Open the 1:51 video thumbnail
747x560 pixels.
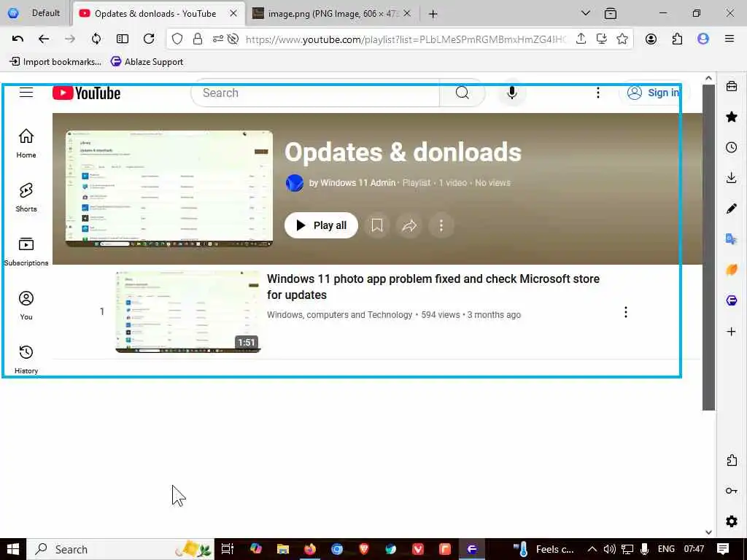pyautogui.click(x=188, y=312)
